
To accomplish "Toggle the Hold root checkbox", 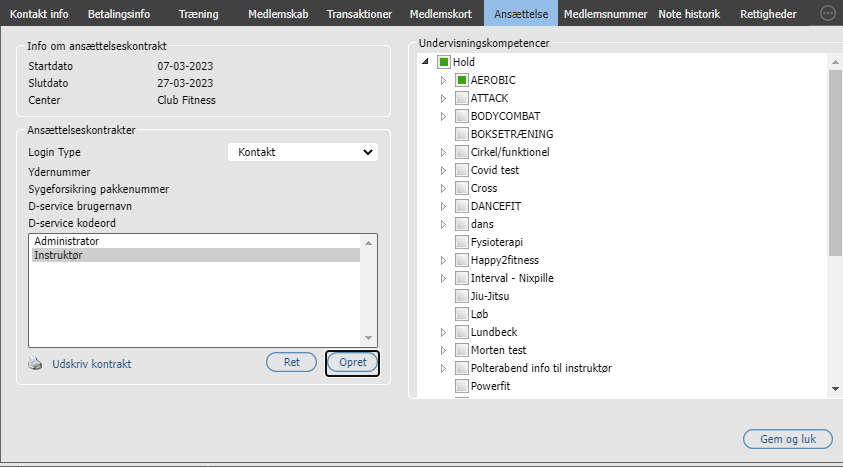I will (444, 62).
